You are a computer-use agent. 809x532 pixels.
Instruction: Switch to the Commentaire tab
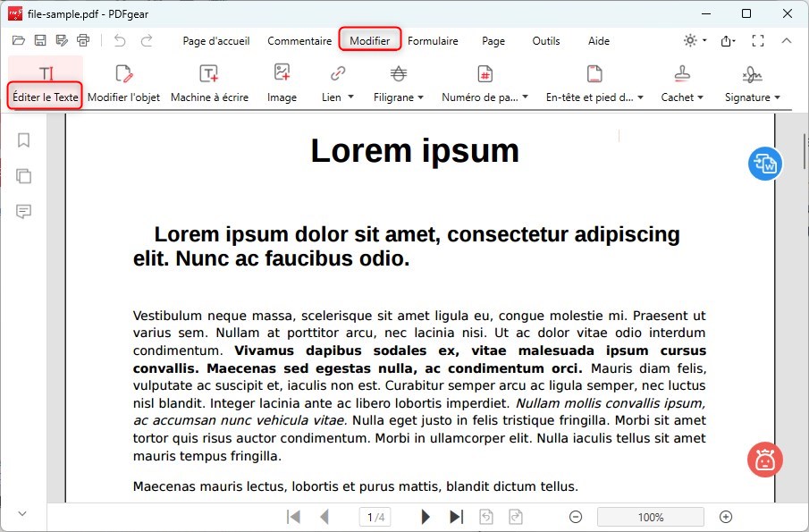point(299,41)
